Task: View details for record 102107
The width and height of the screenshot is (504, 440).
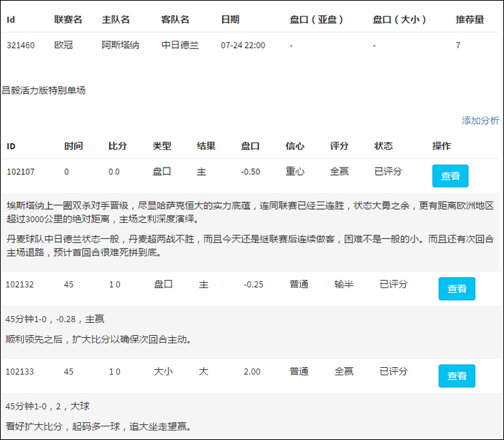Action: coord(450,176)
